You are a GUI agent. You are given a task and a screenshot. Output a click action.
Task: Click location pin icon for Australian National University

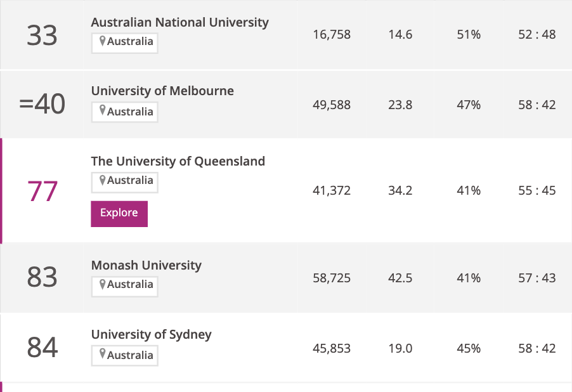tap(103, 42)
